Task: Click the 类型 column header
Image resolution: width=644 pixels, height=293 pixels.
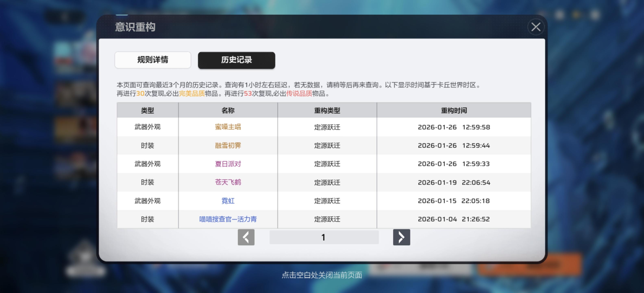Action: point(148,110)
